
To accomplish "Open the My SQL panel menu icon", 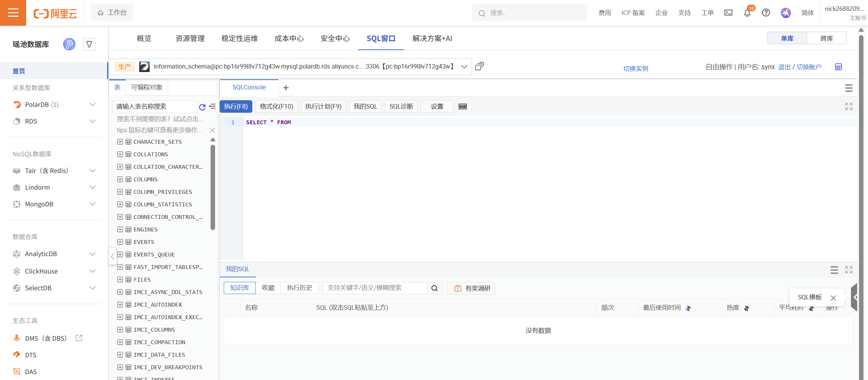I will [x=834, y=270].
